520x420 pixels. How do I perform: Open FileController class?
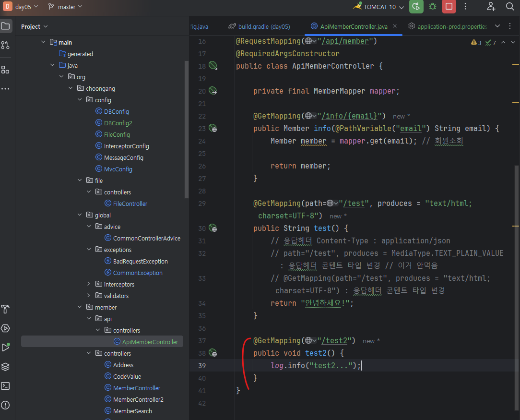click(x=130, y=204)
